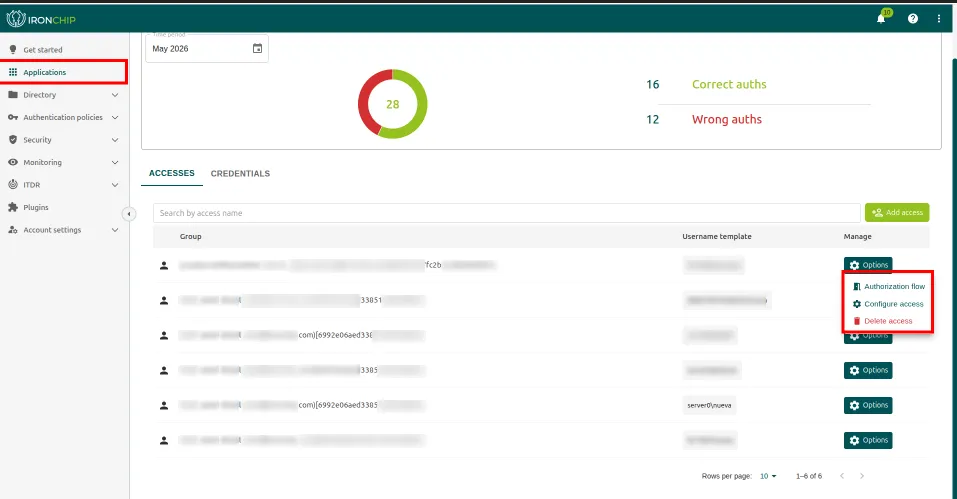
Task: Open the notifications bell
Action: click(x=881, y=19)
